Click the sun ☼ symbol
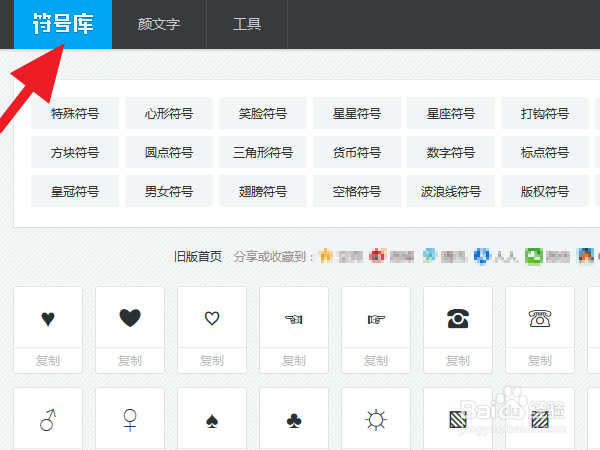The width and height of the screenshot is (600, 450). click(376, 420)
